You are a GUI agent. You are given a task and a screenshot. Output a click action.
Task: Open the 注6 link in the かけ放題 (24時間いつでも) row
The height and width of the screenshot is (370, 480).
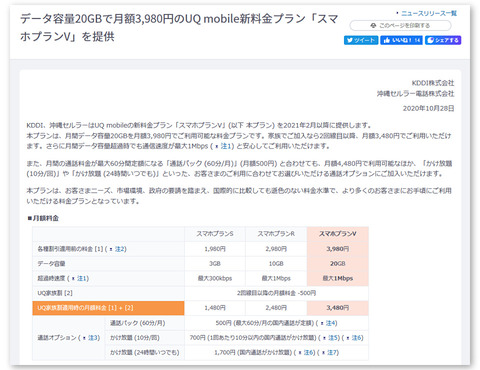309,352
